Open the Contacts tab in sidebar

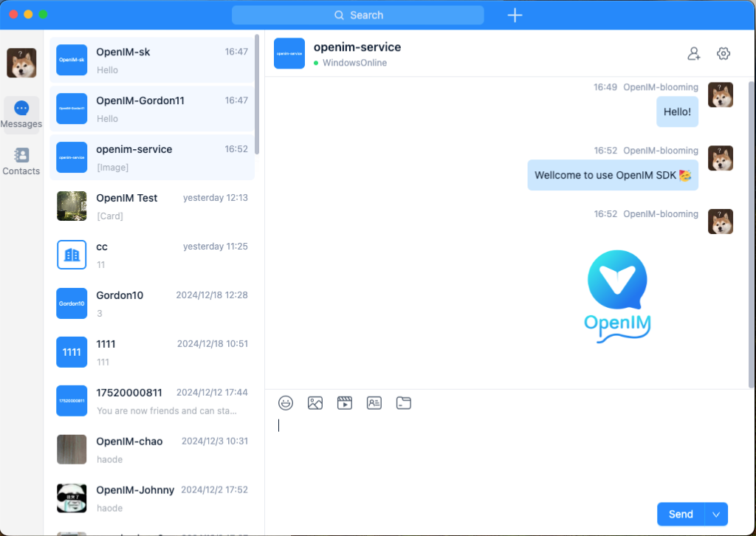(21, 162)
